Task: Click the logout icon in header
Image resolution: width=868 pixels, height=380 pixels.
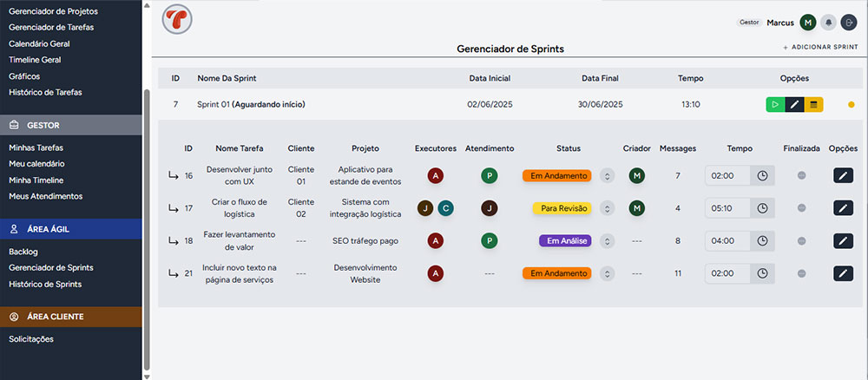Action: [x=849, y=23]
